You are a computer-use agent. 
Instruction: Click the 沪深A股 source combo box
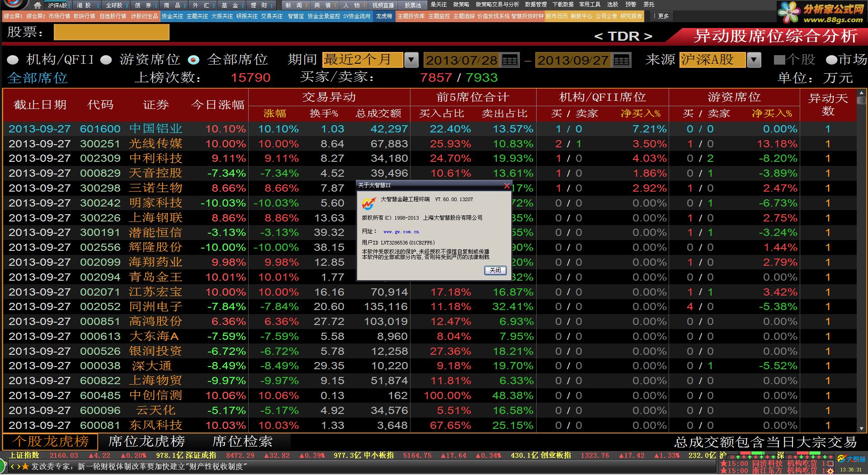click(712, 60)
